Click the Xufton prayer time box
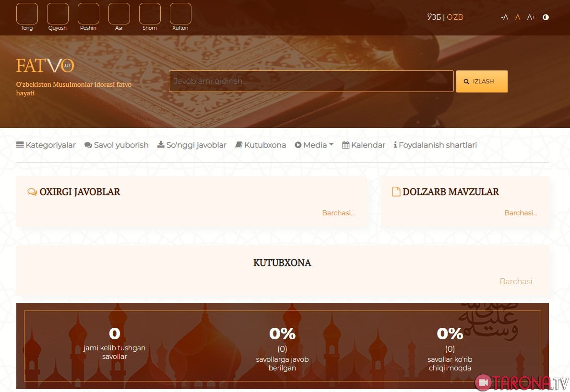Screen dimensions: 570x392 180,14
